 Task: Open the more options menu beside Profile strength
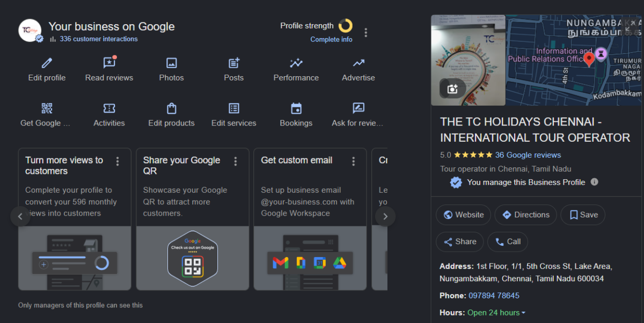(x=366, y=32)
